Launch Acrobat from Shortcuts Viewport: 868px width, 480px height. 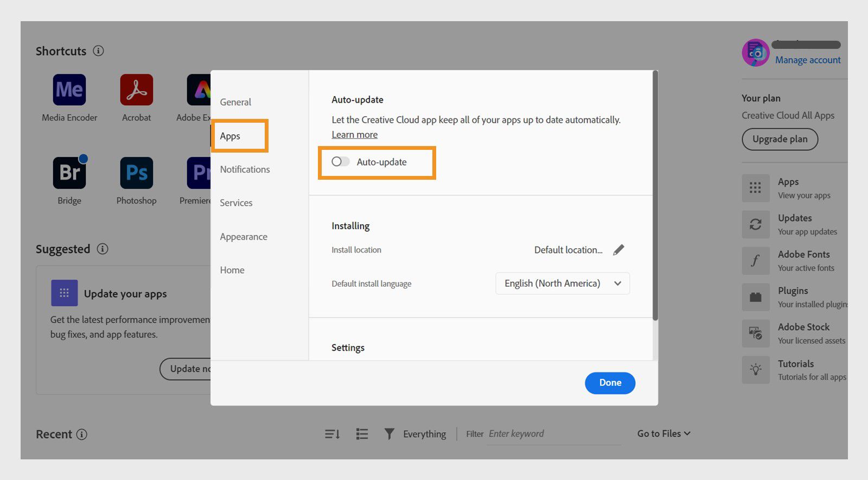[x=136, y=90]
